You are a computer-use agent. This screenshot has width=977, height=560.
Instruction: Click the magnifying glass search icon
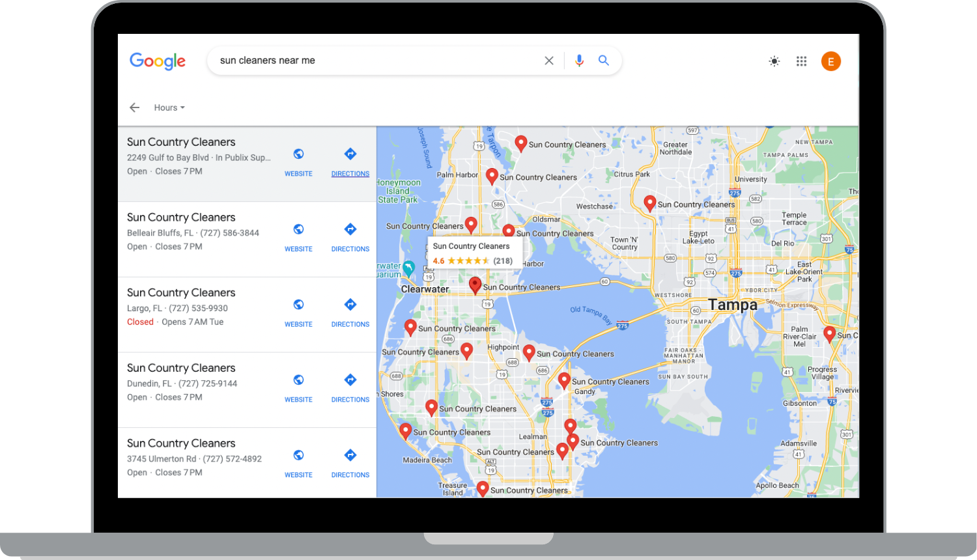click(x=603, y=60)
